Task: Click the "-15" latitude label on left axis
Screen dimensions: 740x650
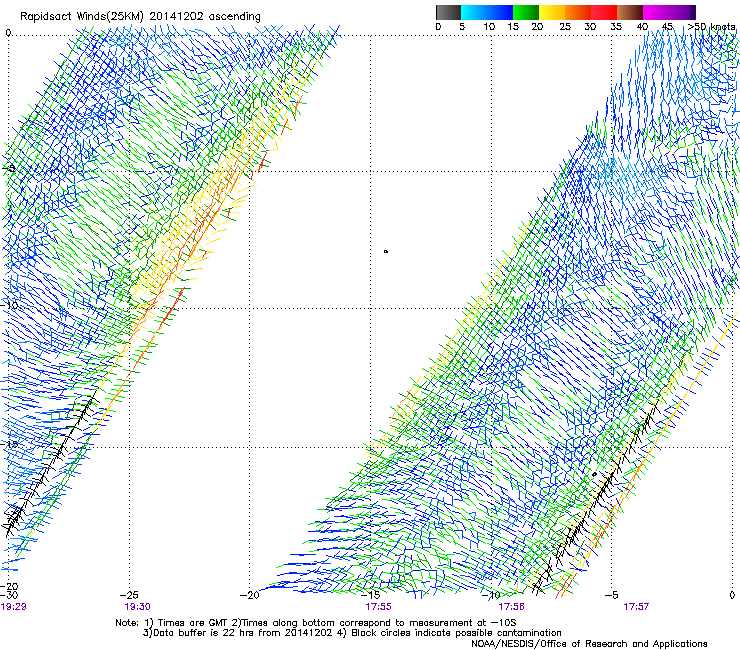Action: pos(9,444)
